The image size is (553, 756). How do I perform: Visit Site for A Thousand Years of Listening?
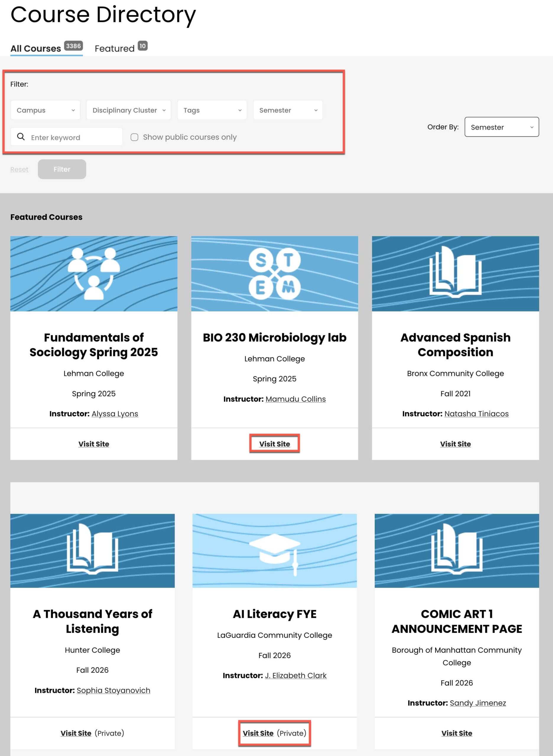click(x=76, y=733)
